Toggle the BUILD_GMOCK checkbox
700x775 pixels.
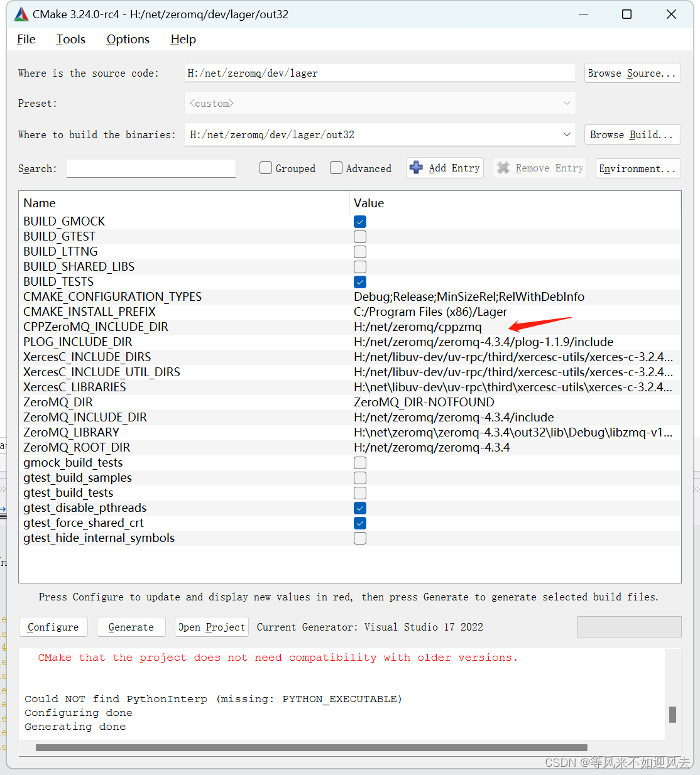pyautogui.click(x=360, y=222)
